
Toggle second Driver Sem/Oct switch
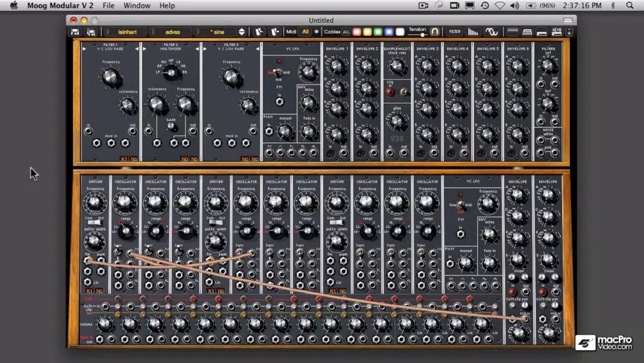coord(215,222)
